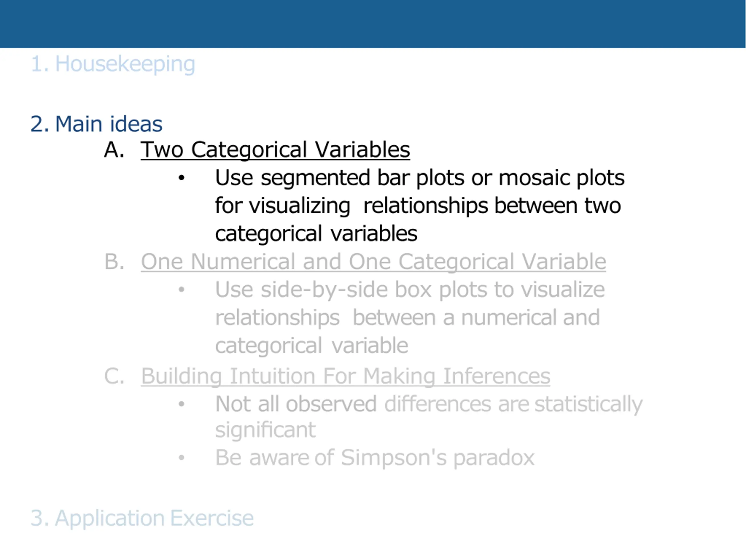746x560 pixels.
Task: Open the 'Two Categorical Variables' underlined heading
Action: pos(275,150)
